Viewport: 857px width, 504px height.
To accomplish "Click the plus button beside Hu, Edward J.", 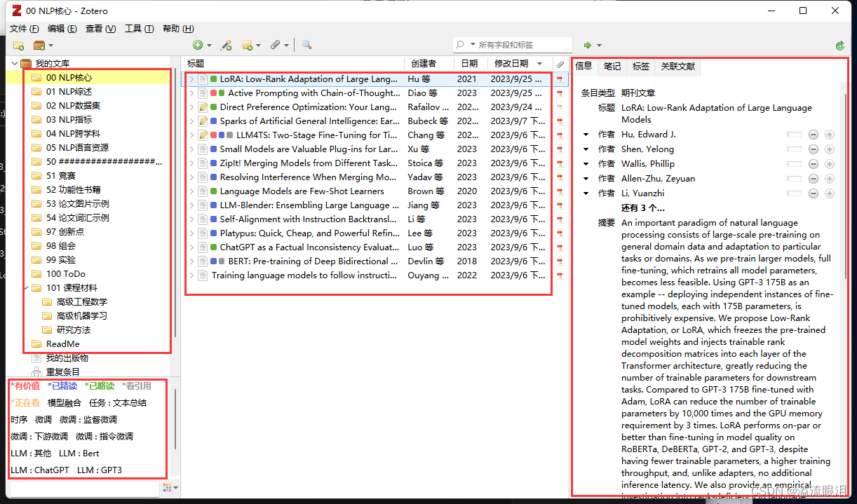I will pos(830,135).
